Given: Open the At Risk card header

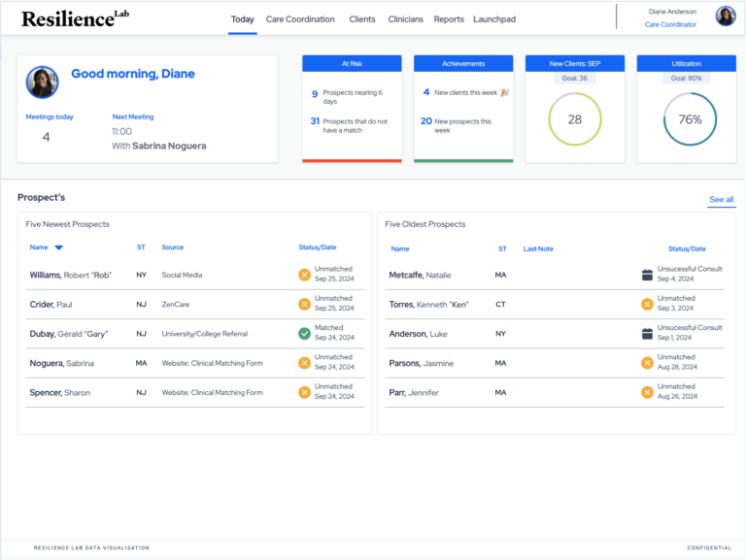Looking at the screenshot, I should [352, 63].
